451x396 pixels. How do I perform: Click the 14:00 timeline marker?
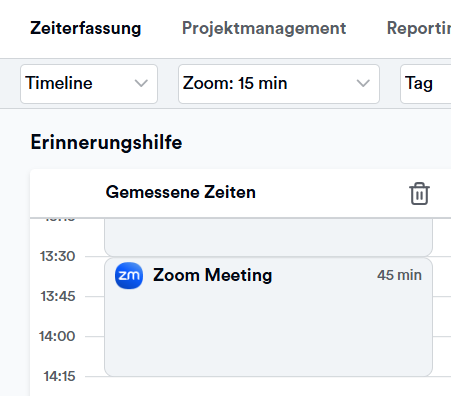pyautogui.click(x=57, y=336)
